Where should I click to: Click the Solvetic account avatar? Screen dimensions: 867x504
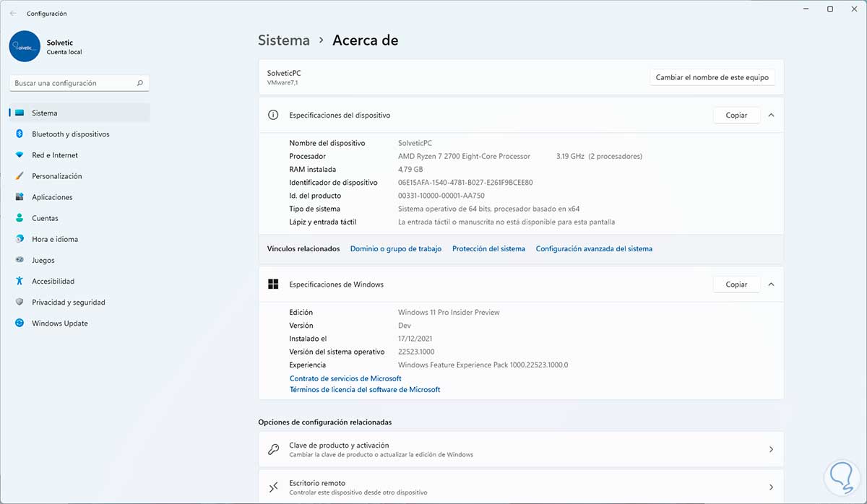(x=25, y=46)
